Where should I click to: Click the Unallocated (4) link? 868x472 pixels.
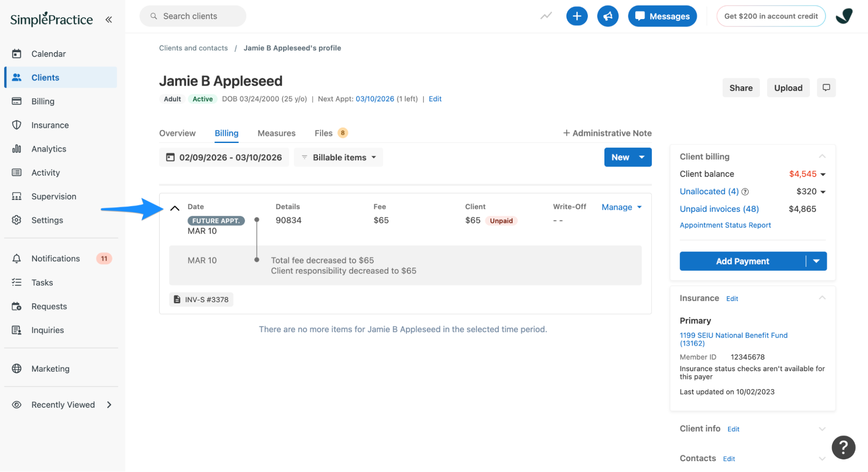709,192
